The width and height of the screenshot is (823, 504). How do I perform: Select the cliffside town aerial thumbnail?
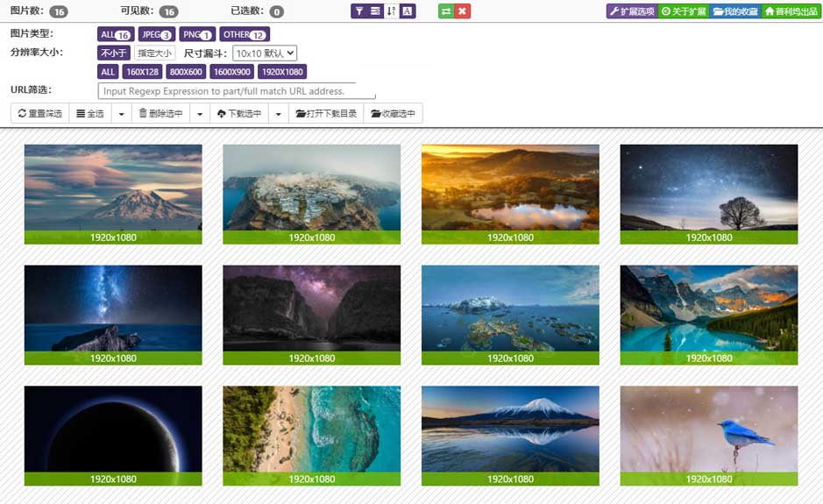[312, 195]
